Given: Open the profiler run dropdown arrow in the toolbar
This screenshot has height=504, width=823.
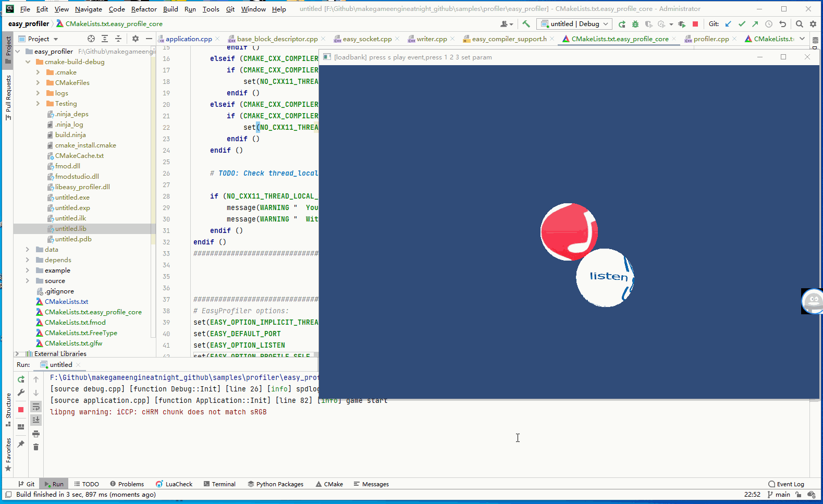Looking at the screenshot, I should point(671,24).
